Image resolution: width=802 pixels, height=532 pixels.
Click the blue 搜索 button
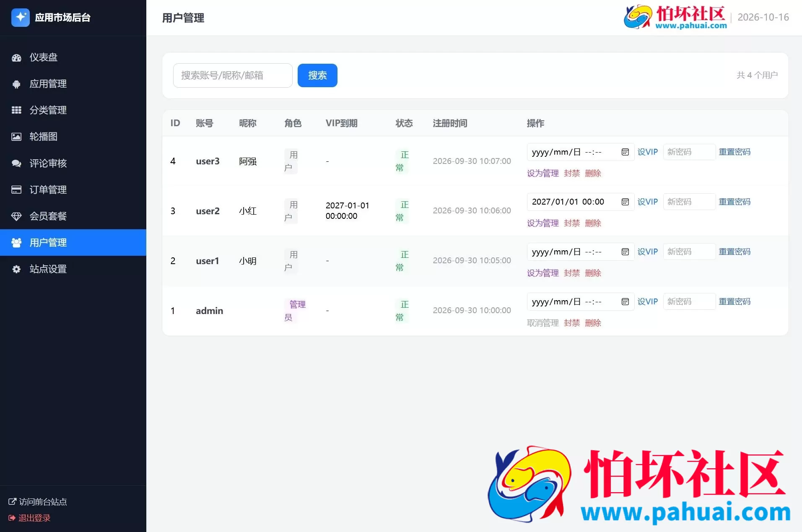[x=317, y=75]
